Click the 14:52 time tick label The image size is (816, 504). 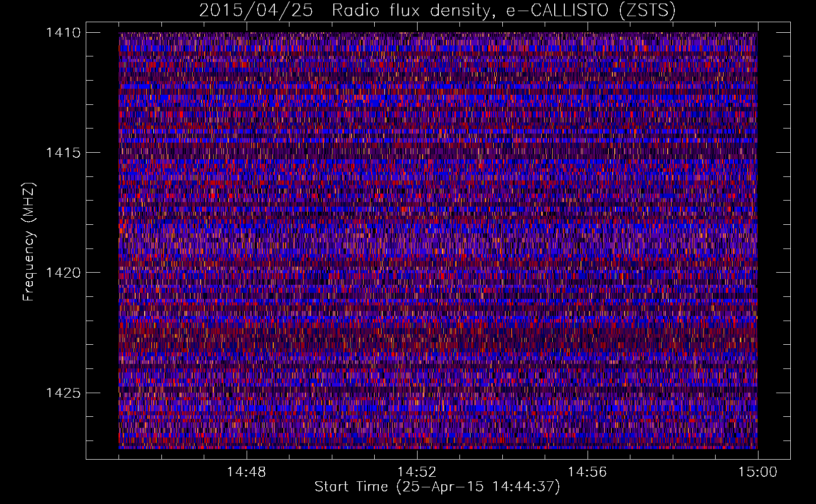tap(417, 472)
